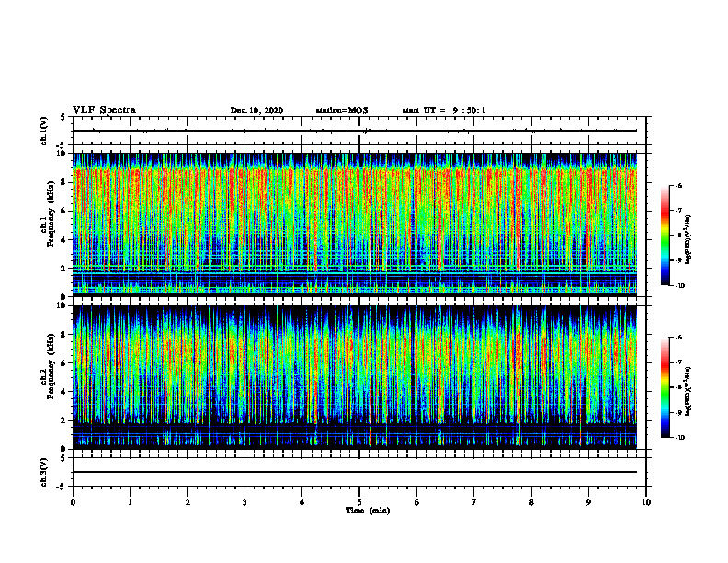Select the date text "Dec. 10, 2020"
728x563 pixels.
point(256,110)
